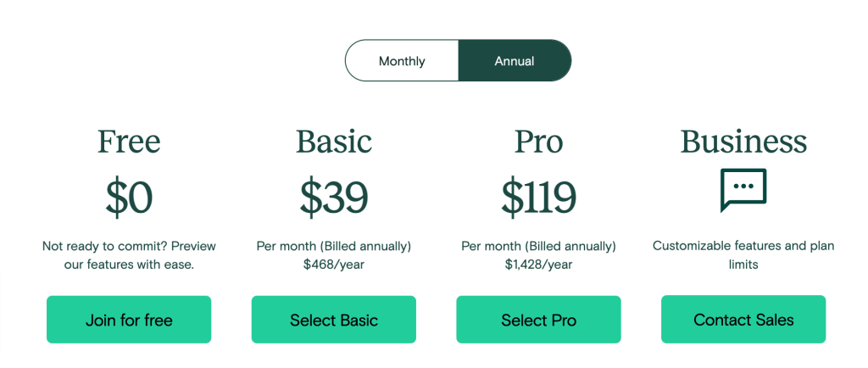Click the $0 price label
Screen dimensions: 868x368
click(129, 198)
